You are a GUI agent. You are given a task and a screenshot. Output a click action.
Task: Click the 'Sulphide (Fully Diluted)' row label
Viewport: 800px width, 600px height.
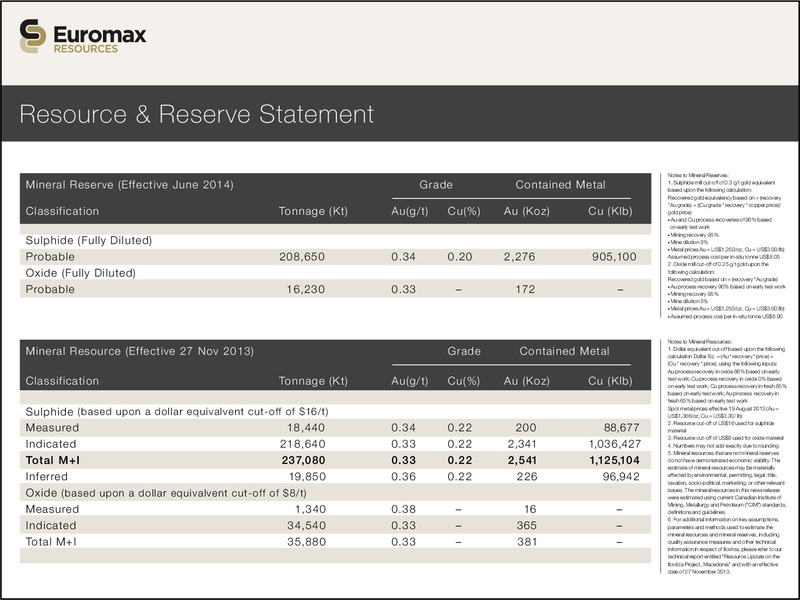click(x=89, y=240)
